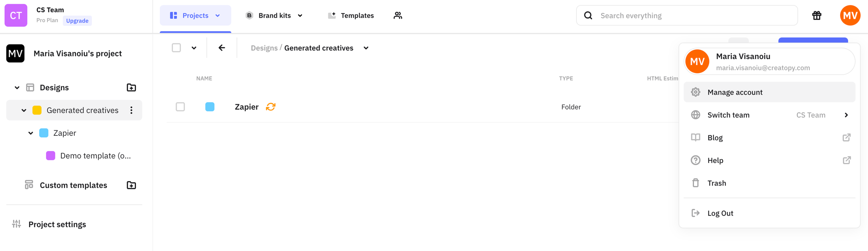Click the orange sync icon beside Zapier
This screenshot has width=868, height=251.
point(270,107)
